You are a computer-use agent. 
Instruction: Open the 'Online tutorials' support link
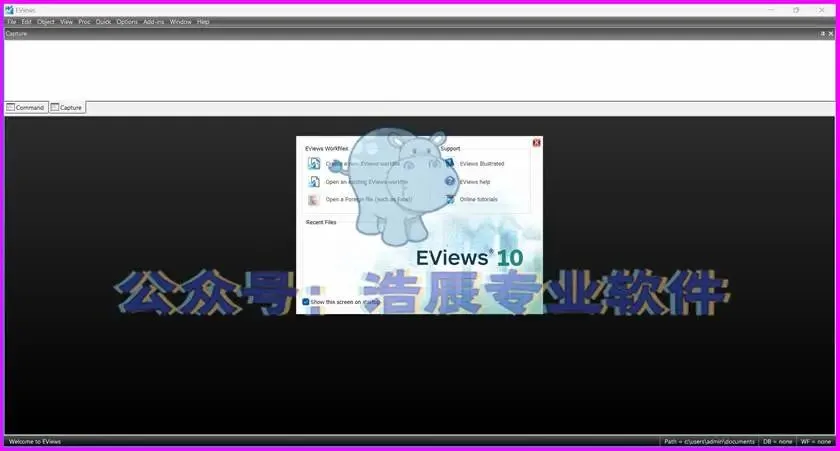pos(478,199)
